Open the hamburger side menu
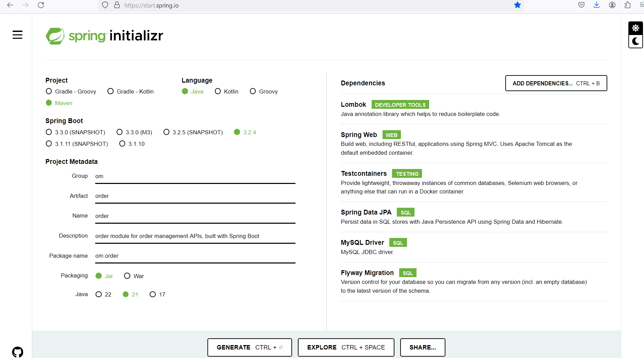 point(17,35)
